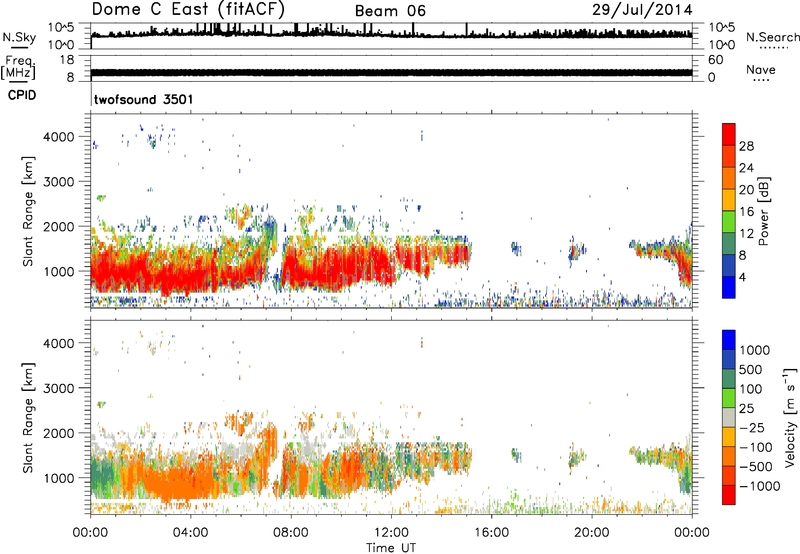Click the '18' tick on the frequency axis
The height and width of the screenshot is (554, 800).
coord(67,60)
